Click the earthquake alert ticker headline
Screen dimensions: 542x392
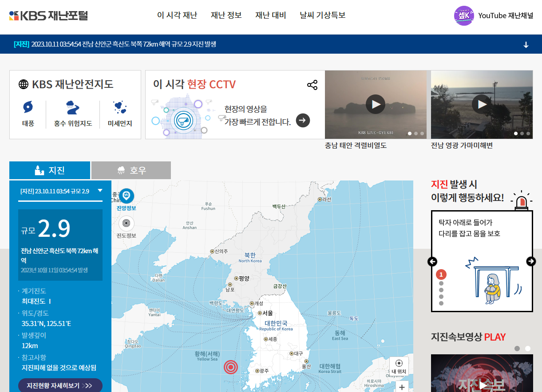[x=115, y=44]
